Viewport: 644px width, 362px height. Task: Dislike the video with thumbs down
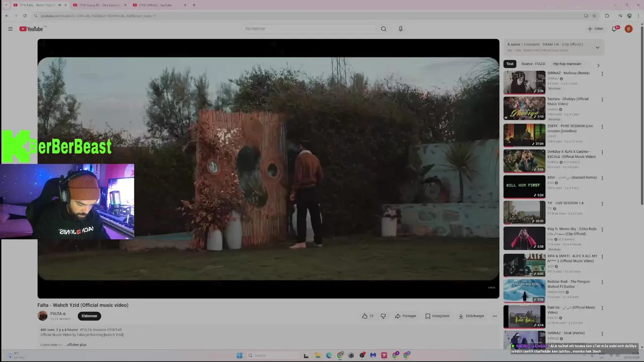383,316
